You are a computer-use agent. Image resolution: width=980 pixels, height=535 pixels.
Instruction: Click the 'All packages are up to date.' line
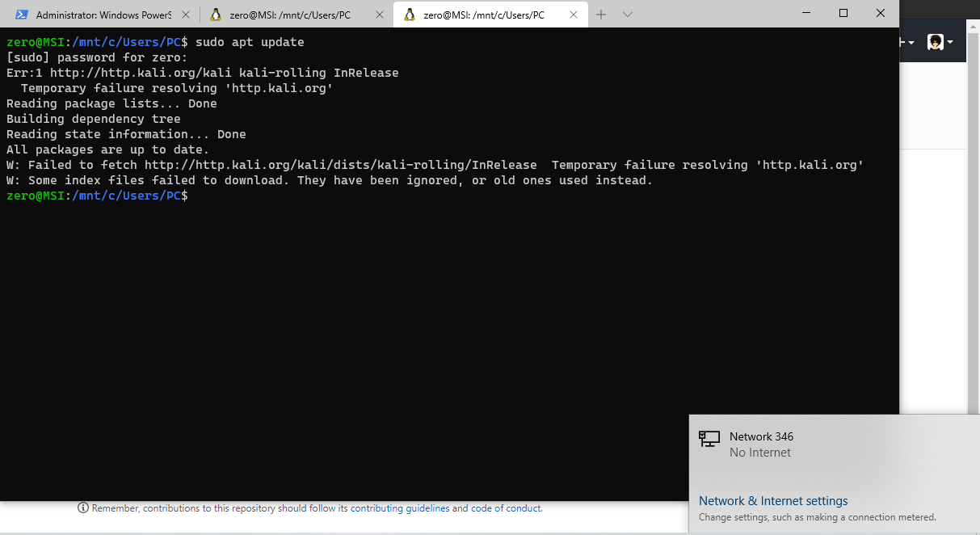107,150
